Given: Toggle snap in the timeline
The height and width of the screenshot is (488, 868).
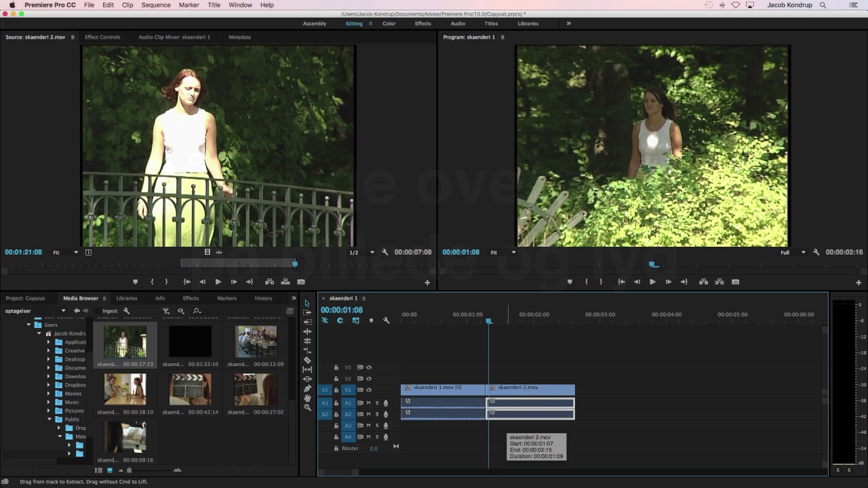Looking at the screenshot, I should click(340, 321).
